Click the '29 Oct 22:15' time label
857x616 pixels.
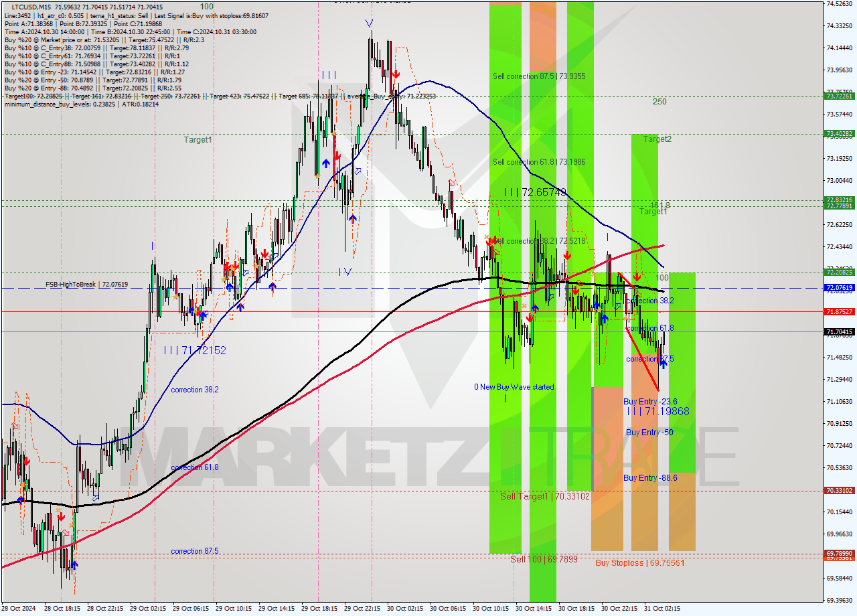point(362,609)
